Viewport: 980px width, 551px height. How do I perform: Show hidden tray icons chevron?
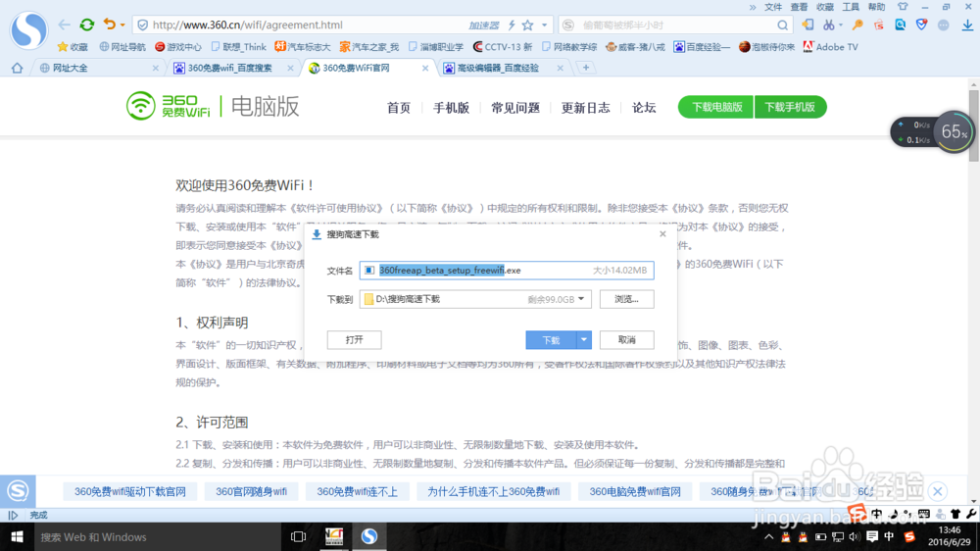coord(768,536)
